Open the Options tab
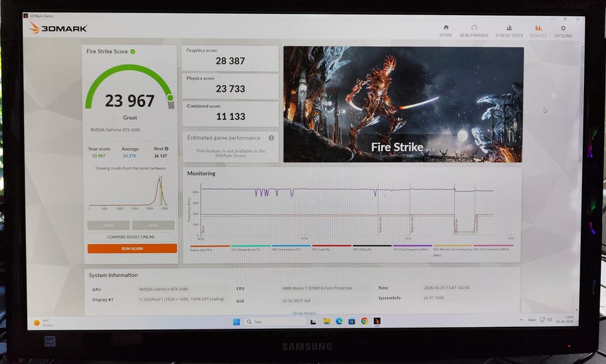606x364 pixels. (562, 32)
